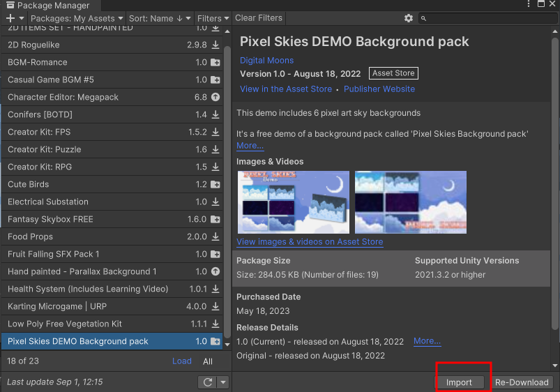Select Creator Kit: Puzzle package
560x392 pixels.
[112, 149]
